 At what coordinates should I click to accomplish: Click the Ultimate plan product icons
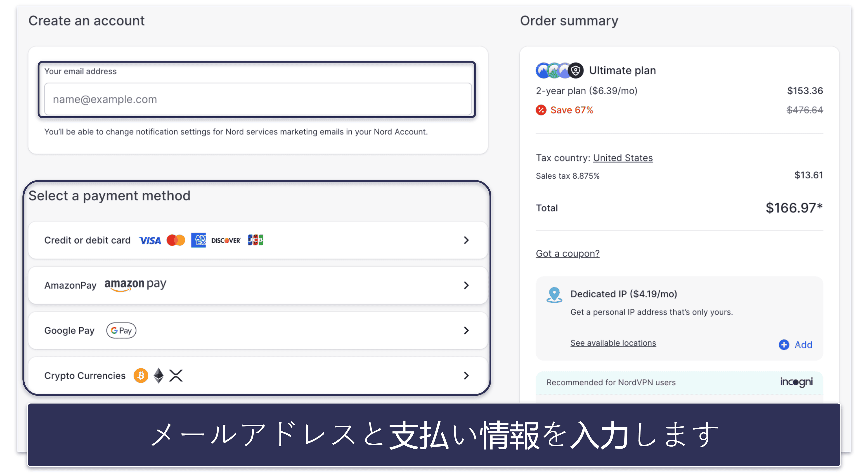[x=559, y=70]
